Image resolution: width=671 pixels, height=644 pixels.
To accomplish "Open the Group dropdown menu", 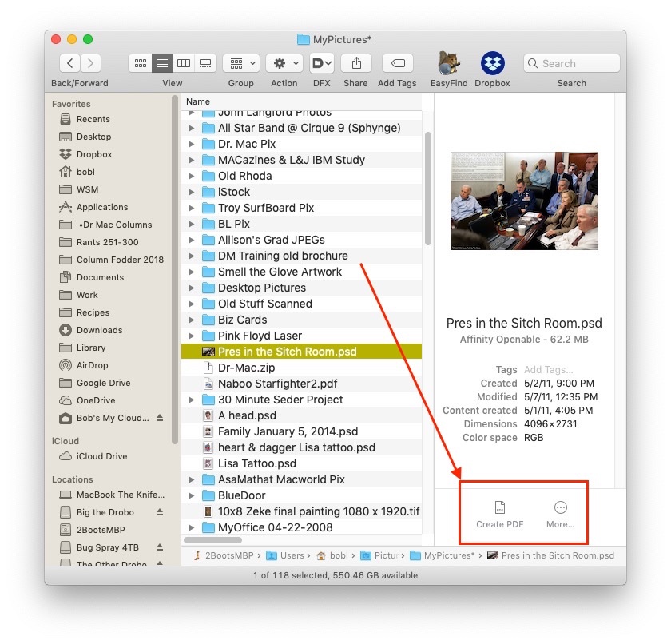I will [240, 63].
